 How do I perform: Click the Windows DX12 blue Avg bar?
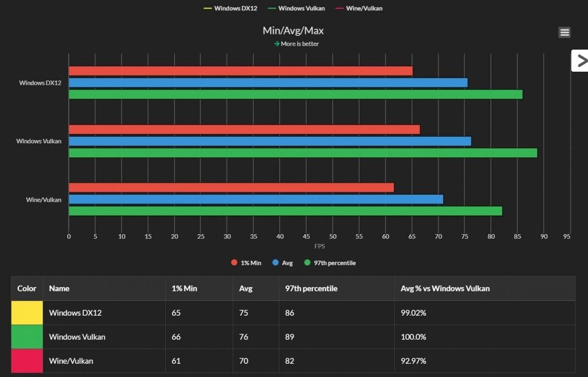pyautogui.click(x=268, y=83)
